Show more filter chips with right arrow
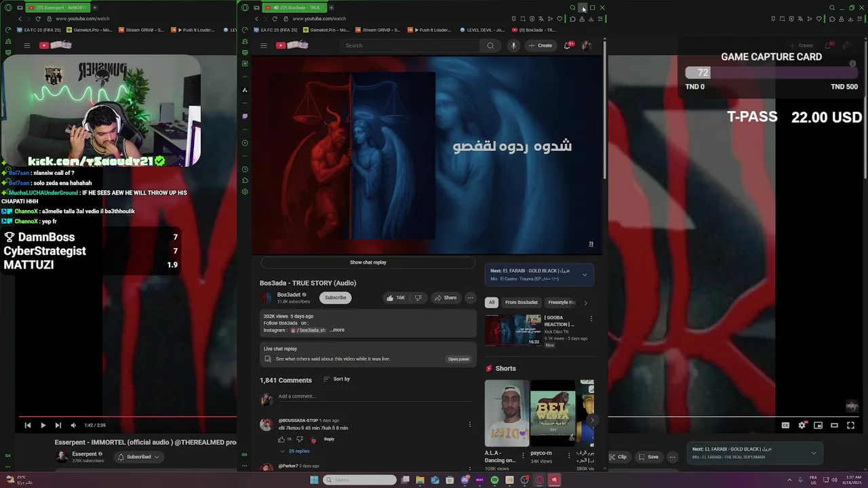The image size is (868, 488). tap(586, 303)
